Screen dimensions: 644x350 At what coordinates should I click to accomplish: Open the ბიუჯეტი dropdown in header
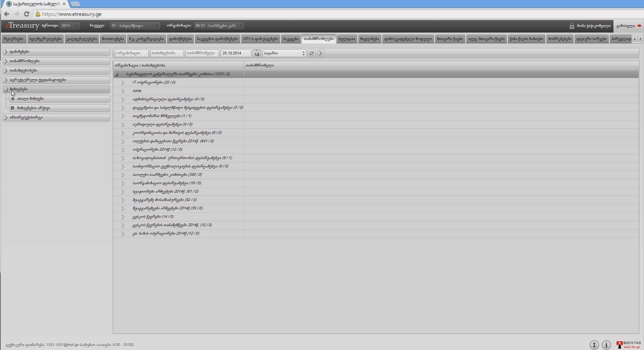135,26
